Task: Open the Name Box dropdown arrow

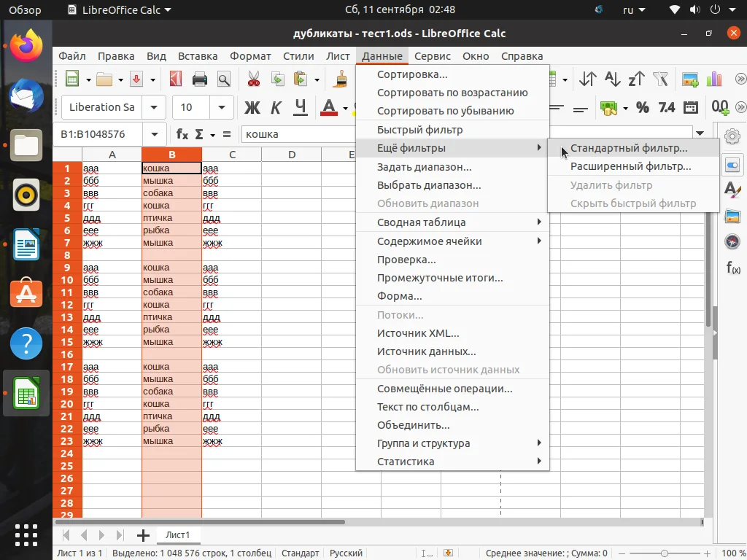Action: coord(153,134)
